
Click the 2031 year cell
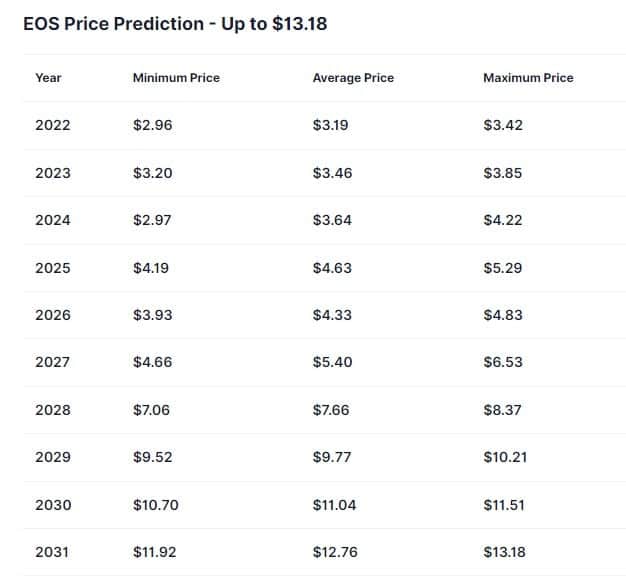point(53,552)
